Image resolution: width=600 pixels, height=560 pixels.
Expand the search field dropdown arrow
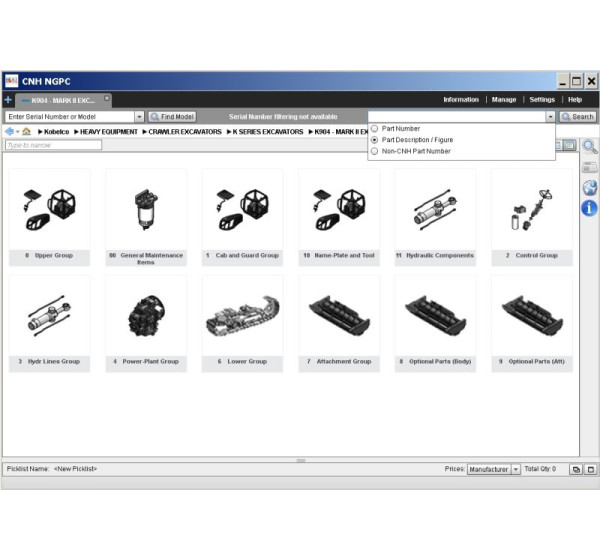[549, 117]
